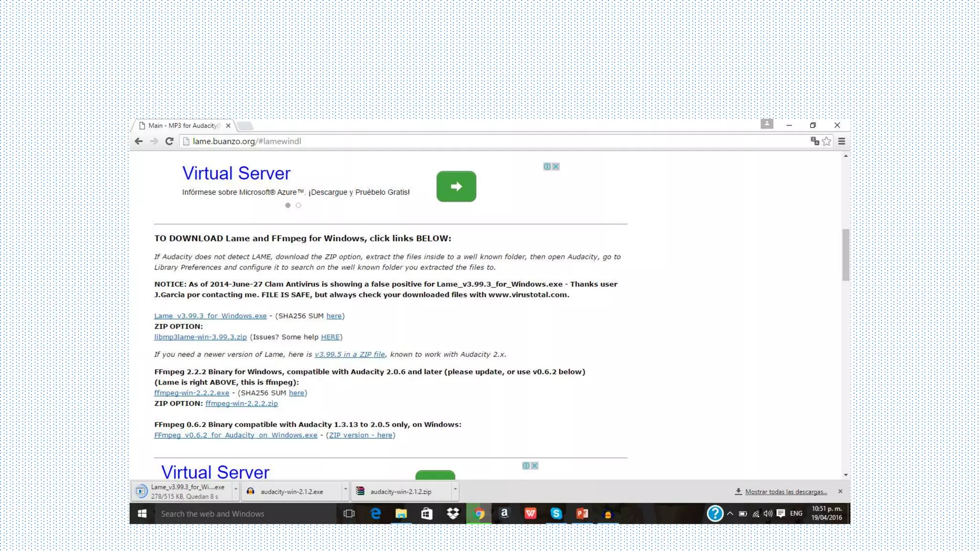Open the downloaded audacity-win-2.1.2.zip
The image size is (980, 551).
(x=401, y=491)
